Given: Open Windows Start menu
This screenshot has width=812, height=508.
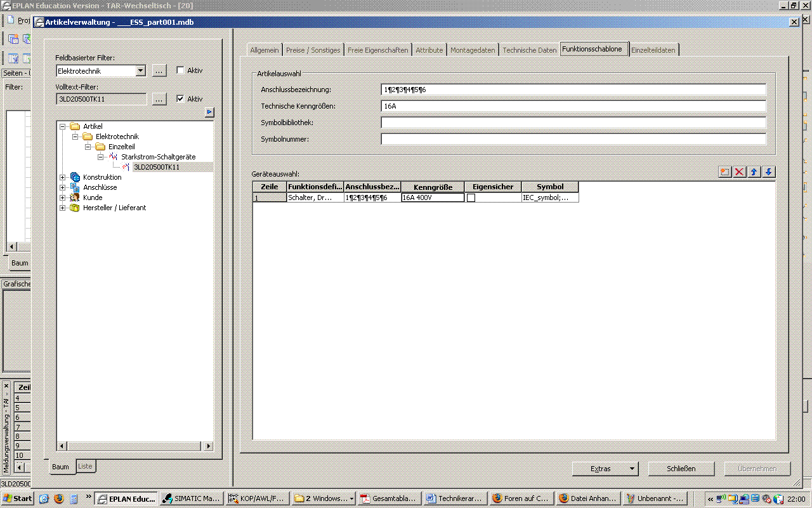Looking at the screenshot, I should (x=17, y=498).
